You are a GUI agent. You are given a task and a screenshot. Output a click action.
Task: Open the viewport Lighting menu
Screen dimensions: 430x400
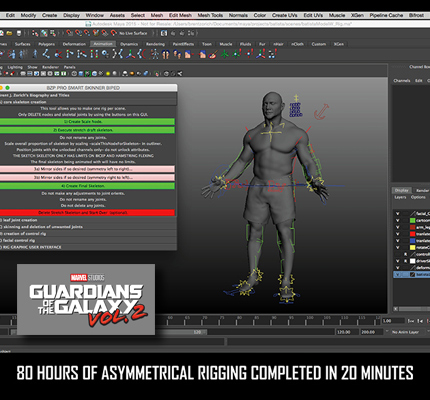(x=15, y=67)
